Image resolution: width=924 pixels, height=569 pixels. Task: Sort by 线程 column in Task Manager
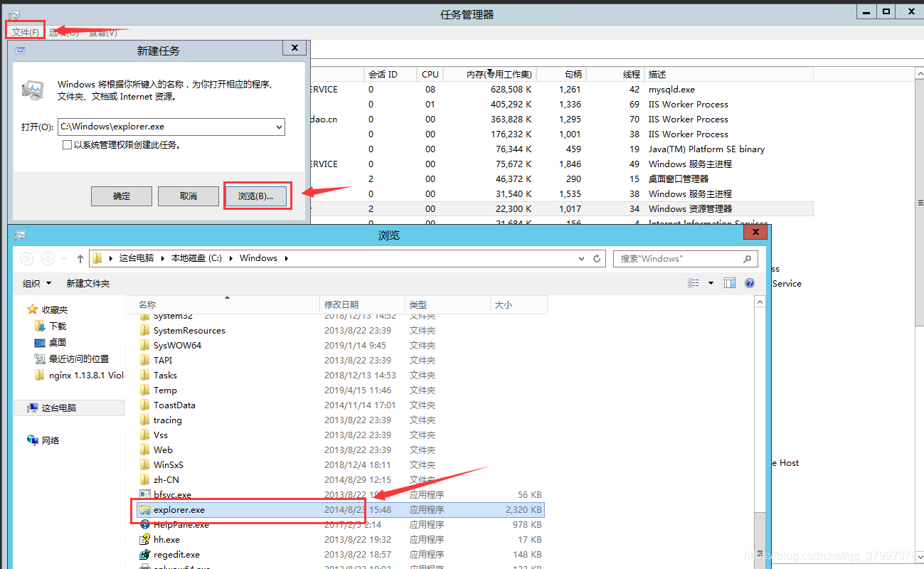615,74
